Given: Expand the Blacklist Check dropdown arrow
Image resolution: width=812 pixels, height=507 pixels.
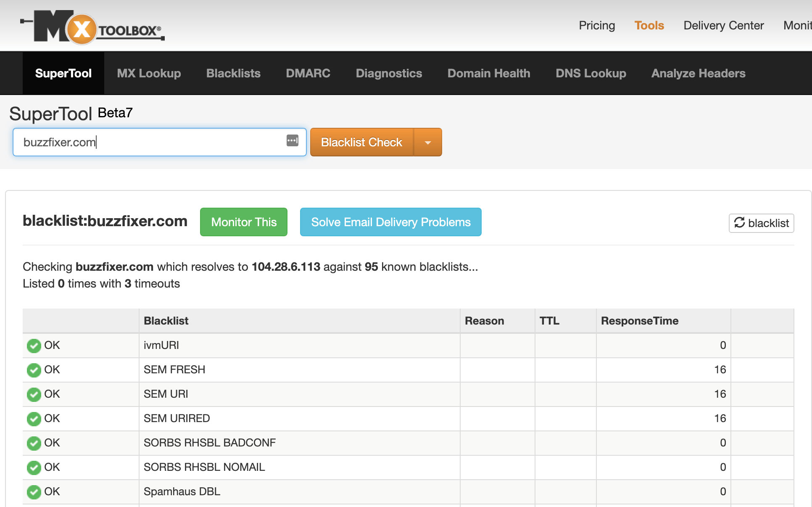Looking at the screenshot, I should [428, 143].
